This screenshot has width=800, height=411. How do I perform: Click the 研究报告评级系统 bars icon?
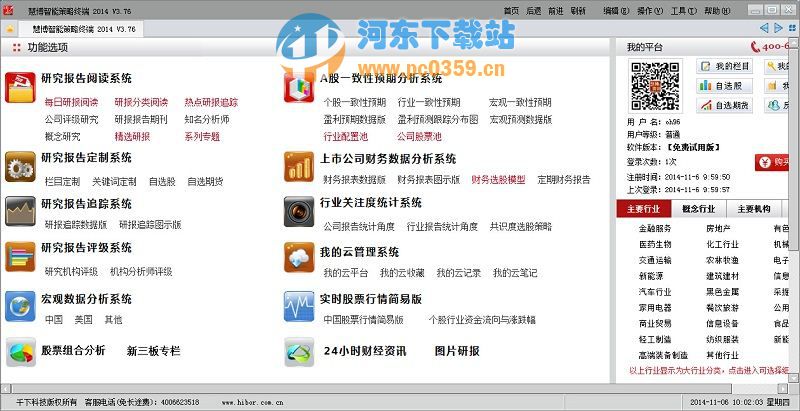click(x=20, y=256)
